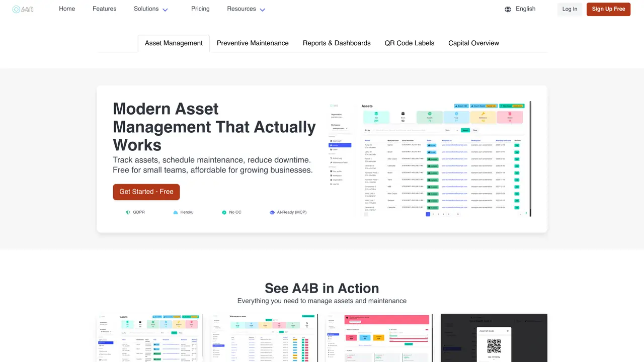Screen dimensions: 644x362
Task: Expand the Solutions dropdown chevron
Action: click(x=165, y=10)
